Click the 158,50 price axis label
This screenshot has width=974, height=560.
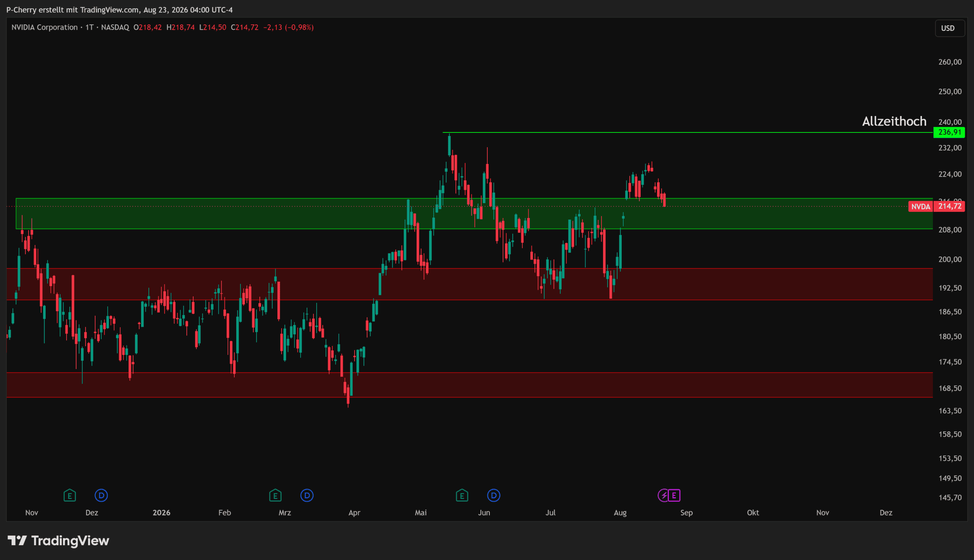(x=950, y=434)
